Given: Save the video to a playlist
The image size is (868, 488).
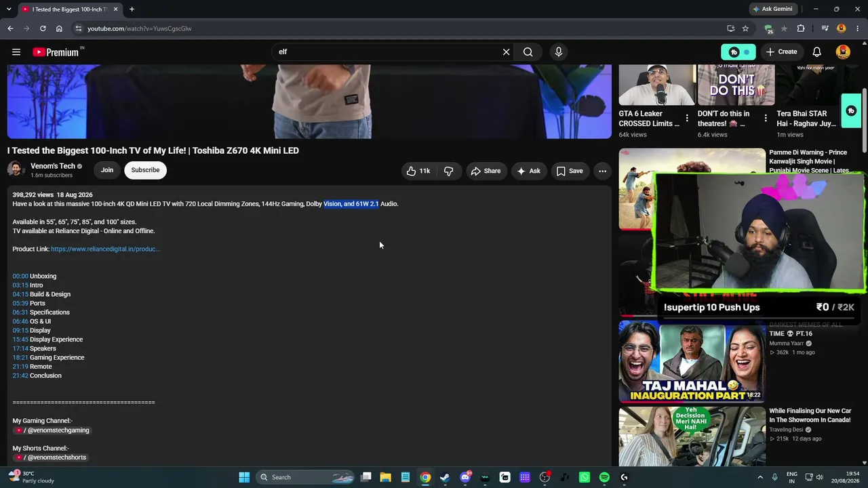Looking at the screenshot, I should [x=570, y=171].
